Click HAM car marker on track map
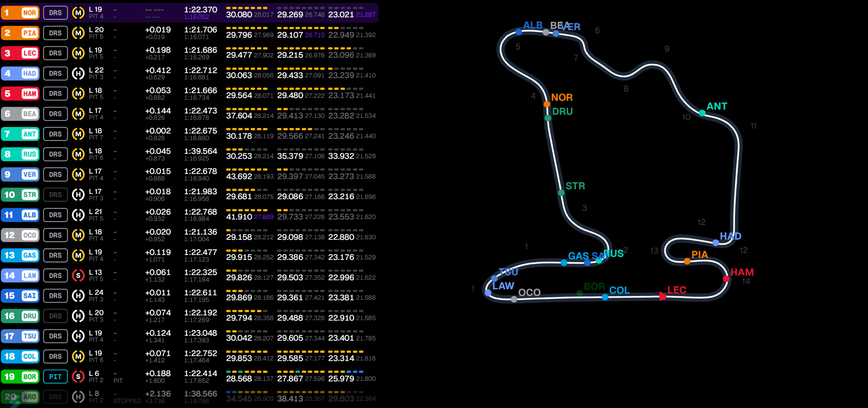This screenshot has height=408, width=868. coord(726,279)
